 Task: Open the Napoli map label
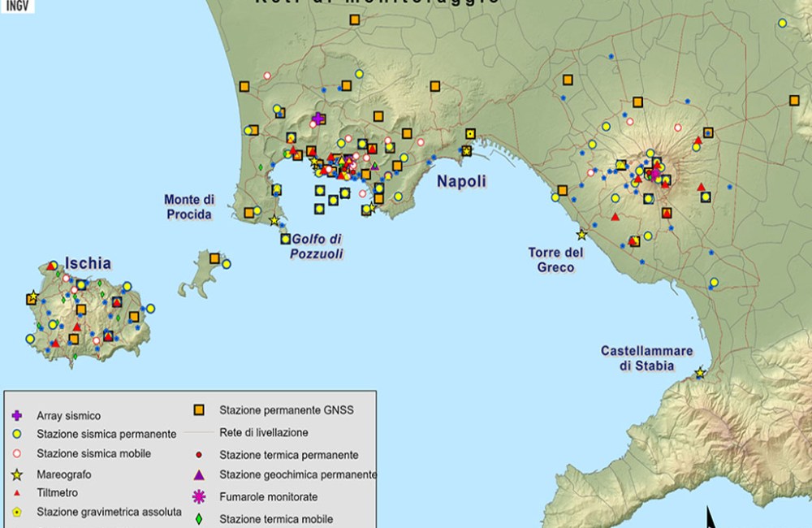click(461, 182)
